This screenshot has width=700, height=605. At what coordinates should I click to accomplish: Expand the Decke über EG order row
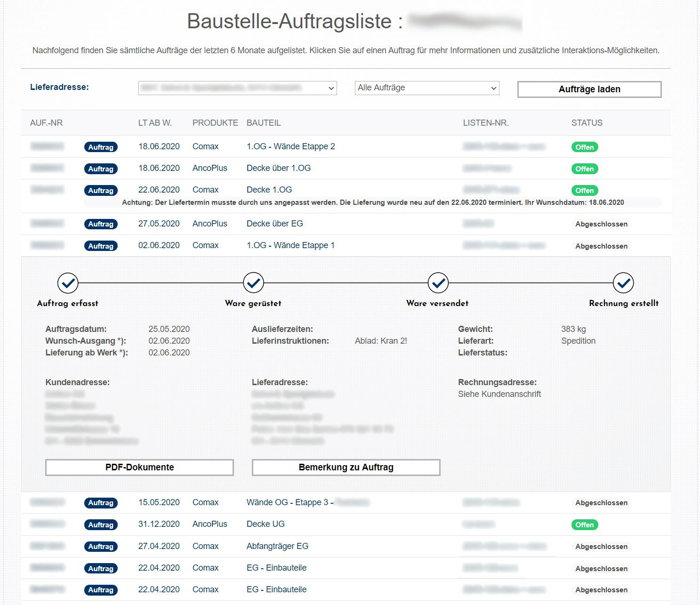coord(274,224)
